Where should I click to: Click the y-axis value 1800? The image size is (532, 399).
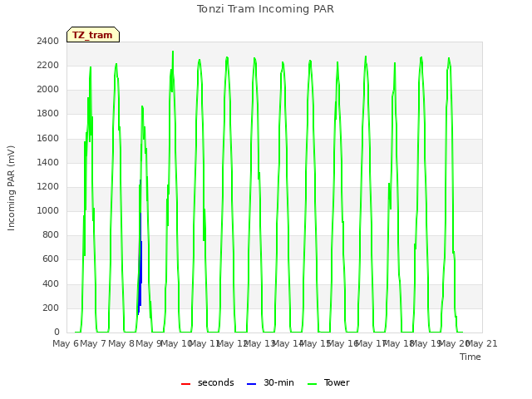point(48,114)
